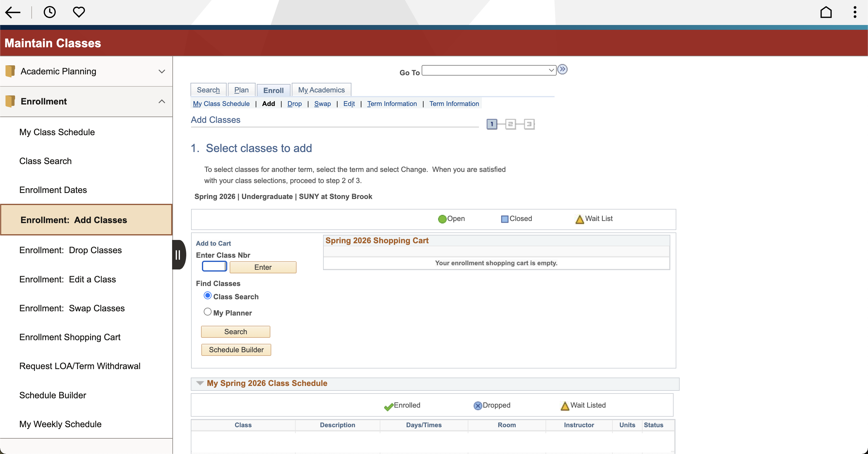
Task: Open My Class Schedule sub-tab link
Action: click(x=221, y=104)
